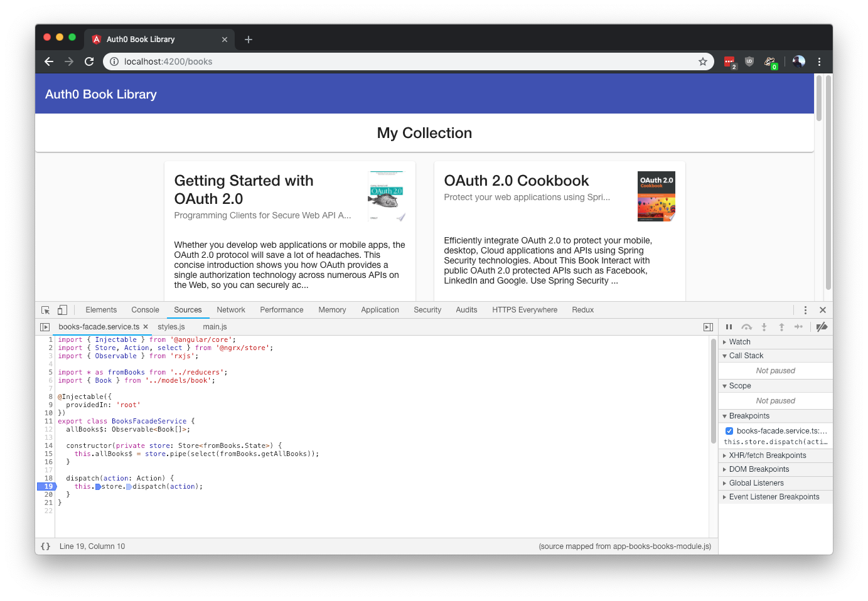Screen dimensions: 868x601
Task: Bookmark this page with the star icon
Action: pyautogui.click(x=703, y=61)
